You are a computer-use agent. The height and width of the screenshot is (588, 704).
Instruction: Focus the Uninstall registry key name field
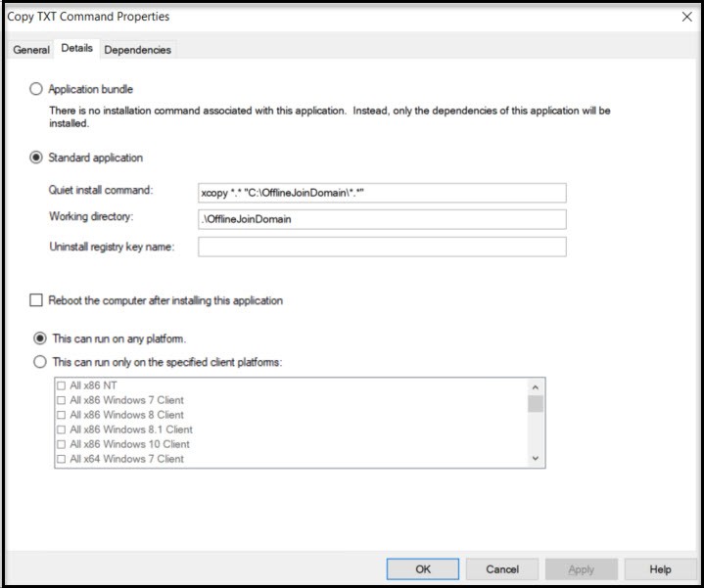(382, 247)
